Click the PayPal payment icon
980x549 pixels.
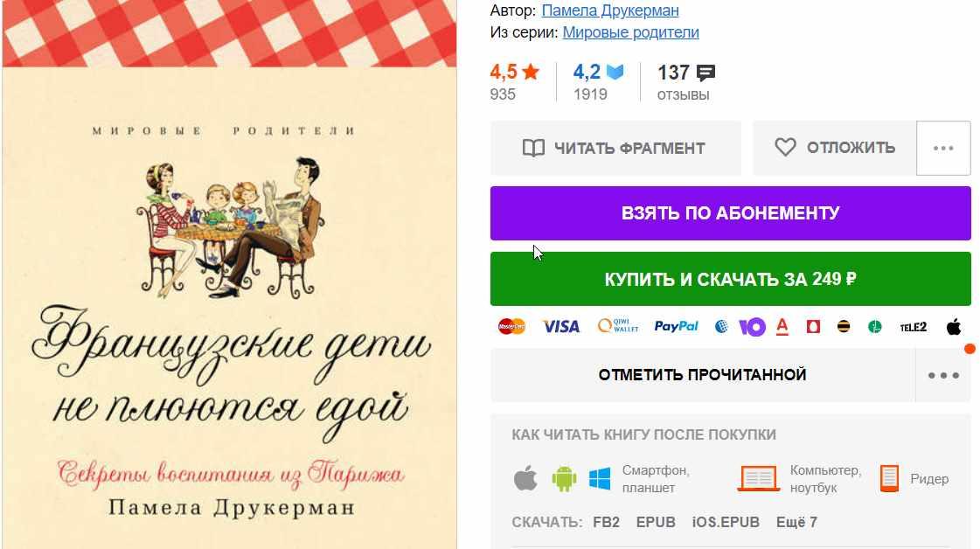click(x=676, y=326)
